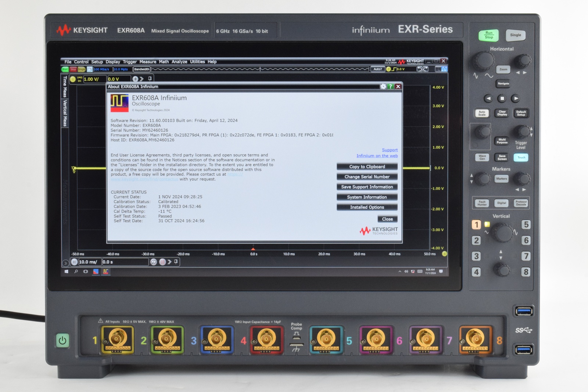Open the Vertical Meas side tab
The width and height of the screenshot is (588, 392).
(x=65, y=113)
